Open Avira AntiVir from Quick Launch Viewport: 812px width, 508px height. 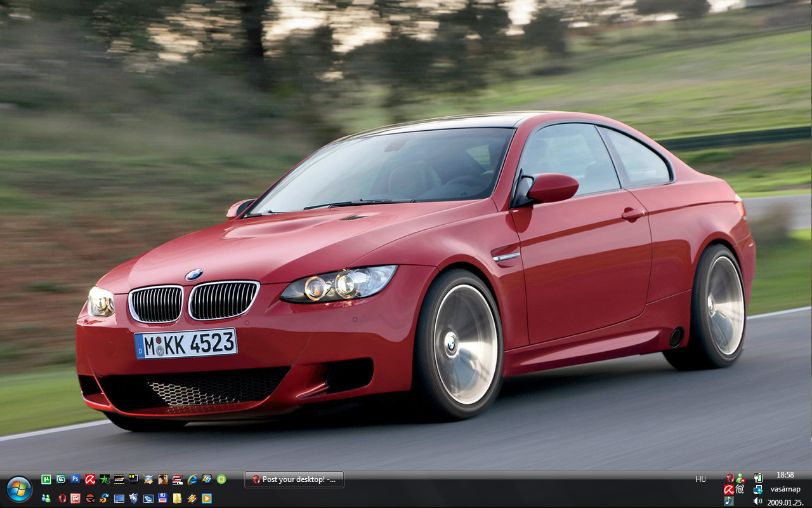pyautogui.click(x=90, y=479)
